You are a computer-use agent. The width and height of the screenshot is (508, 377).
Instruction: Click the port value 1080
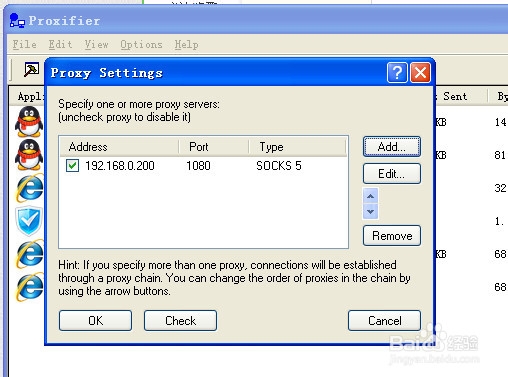[198, 166]
